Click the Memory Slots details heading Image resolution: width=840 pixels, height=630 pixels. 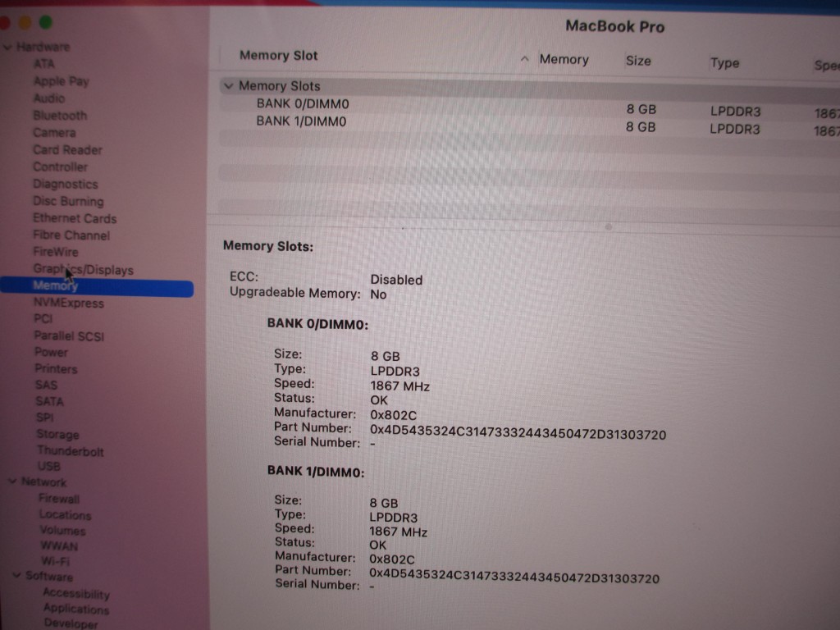(268, 246)
